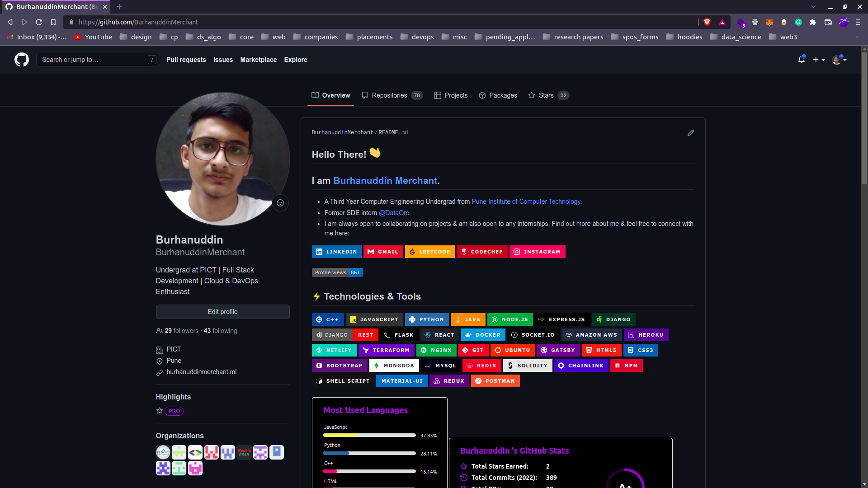Open the tab list chevron

[813, 6]
